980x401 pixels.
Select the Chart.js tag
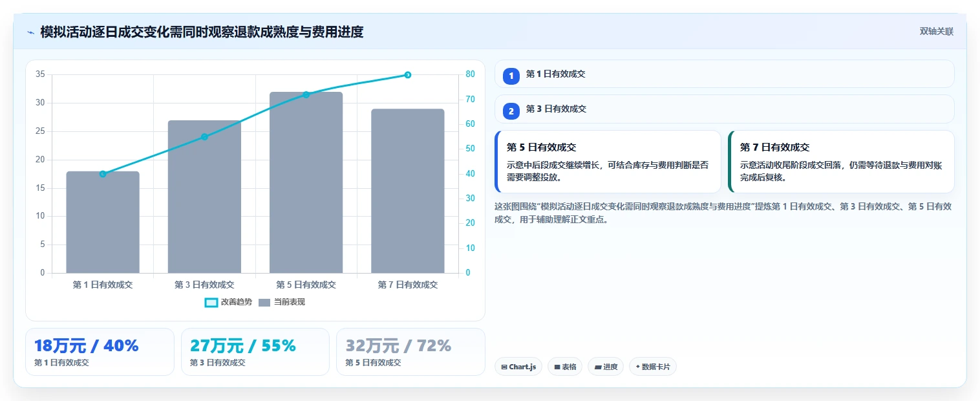click(x=518, y=367)
